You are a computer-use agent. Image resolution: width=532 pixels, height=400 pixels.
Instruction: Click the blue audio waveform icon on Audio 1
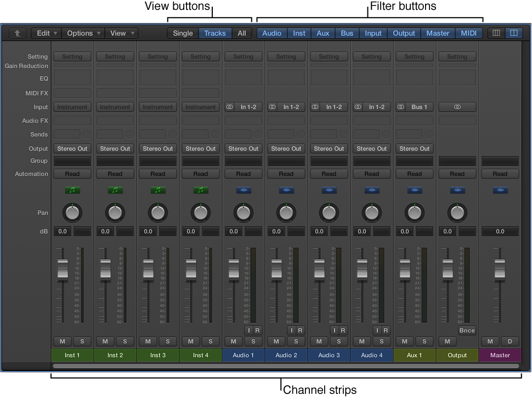(243, 190)
